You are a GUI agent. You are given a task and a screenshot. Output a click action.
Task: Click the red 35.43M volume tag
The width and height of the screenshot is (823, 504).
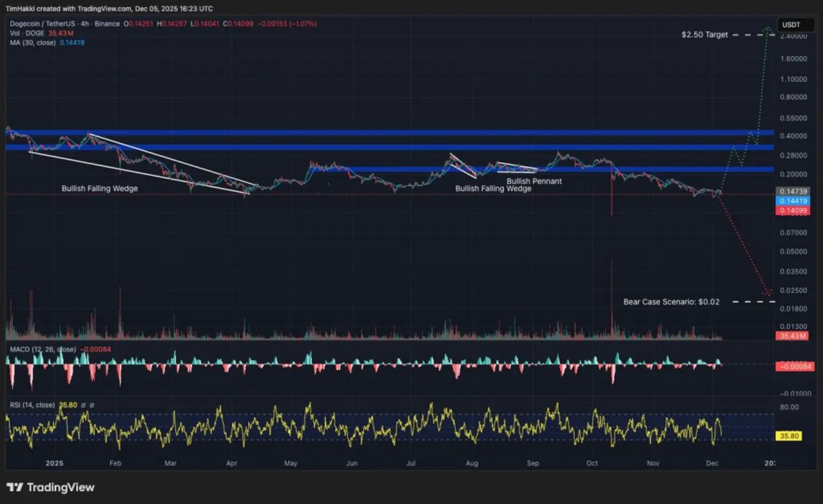tap(792, 336)
